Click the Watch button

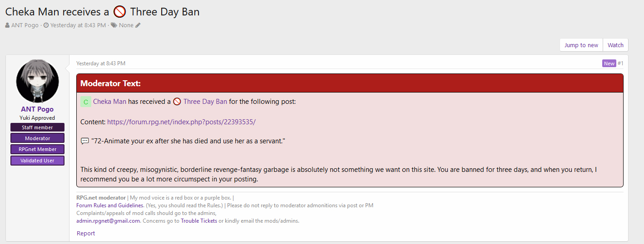pos(615,45)
